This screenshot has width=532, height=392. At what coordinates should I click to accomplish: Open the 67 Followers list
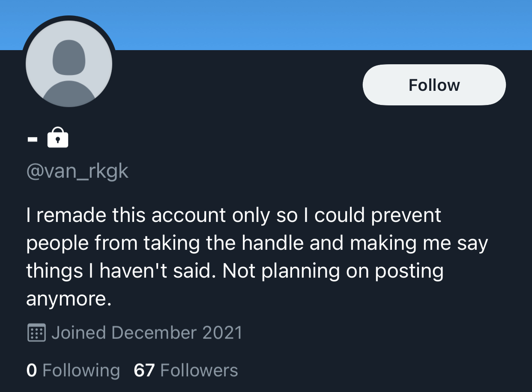tap(186, 370)
